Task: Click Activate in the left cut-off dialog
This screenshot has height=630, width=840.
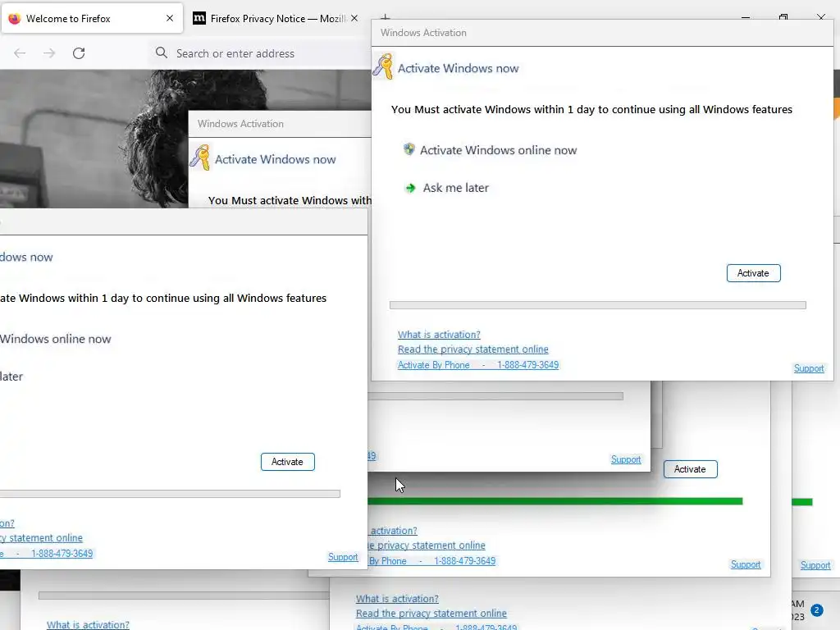Action: point(288,462)
